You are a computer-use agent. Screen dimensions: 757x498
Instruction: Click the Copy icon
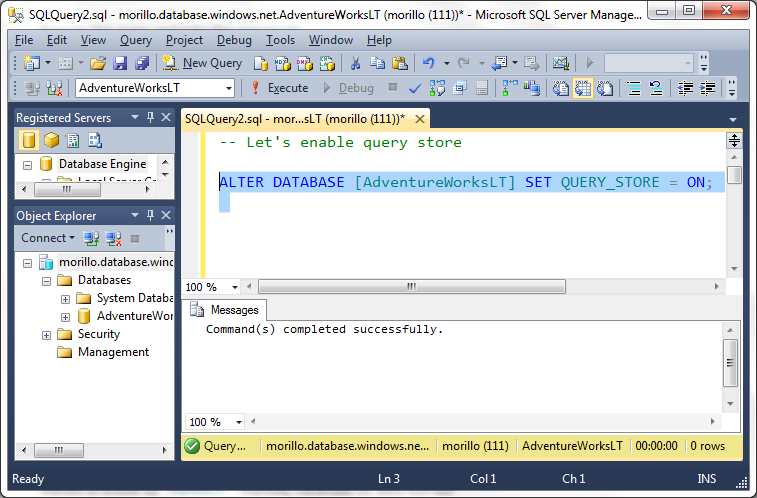[378, 63]
